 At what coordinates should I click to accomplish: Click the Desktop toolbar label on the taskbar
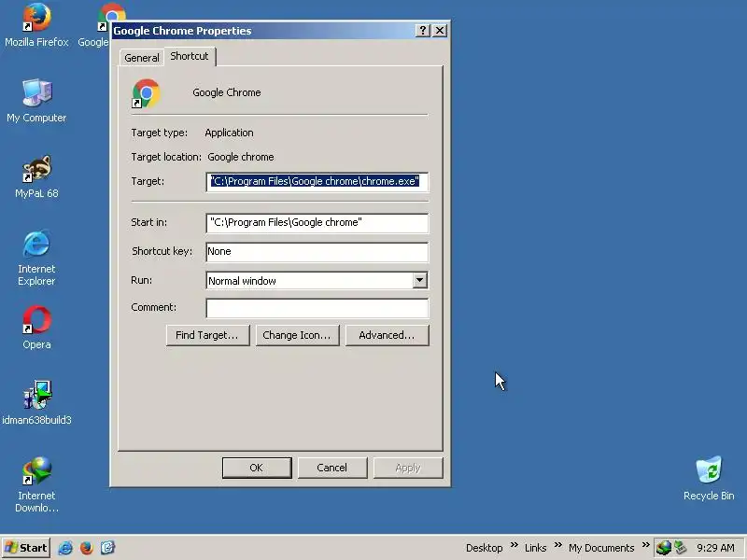484,548
